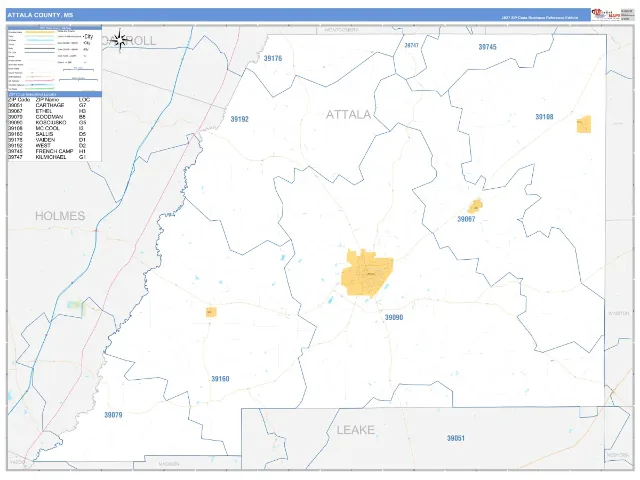The width and height of the screenshot is (640, 480).
Task: Click the LEAKE county label
Action: click(356, 430)
